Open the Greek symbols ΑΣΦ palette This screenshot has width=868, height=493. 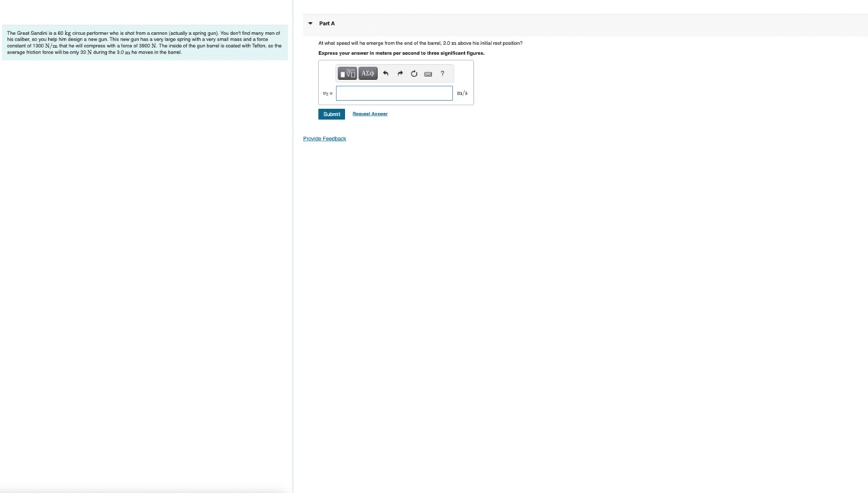(367, 73)
